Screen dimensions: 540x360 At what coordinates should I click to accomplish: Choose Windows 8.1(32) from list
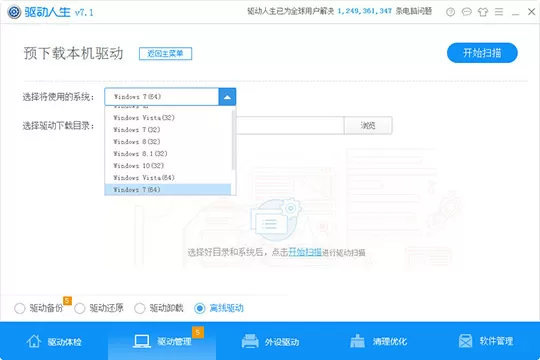click(x=168, y=154)
